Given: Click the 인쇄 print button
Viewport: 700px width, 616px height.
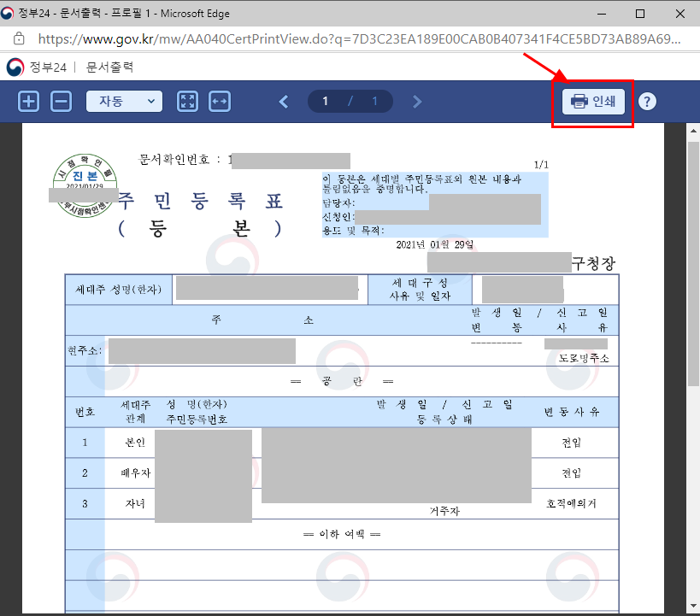Looking at the screenshot, I should 593,102.
